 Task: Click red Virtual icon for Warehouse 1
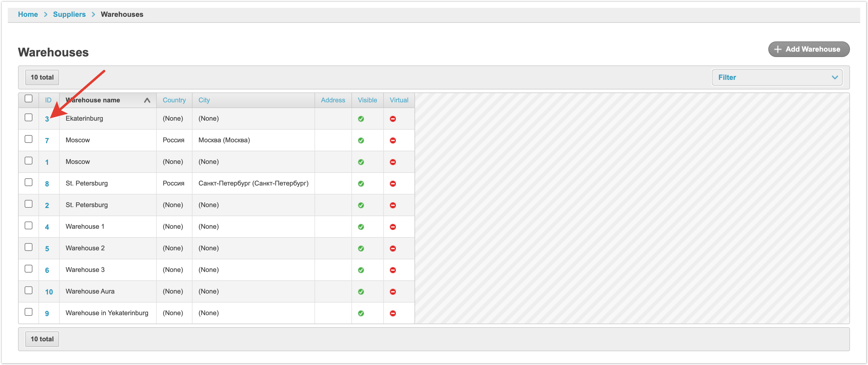pos(393,227)
